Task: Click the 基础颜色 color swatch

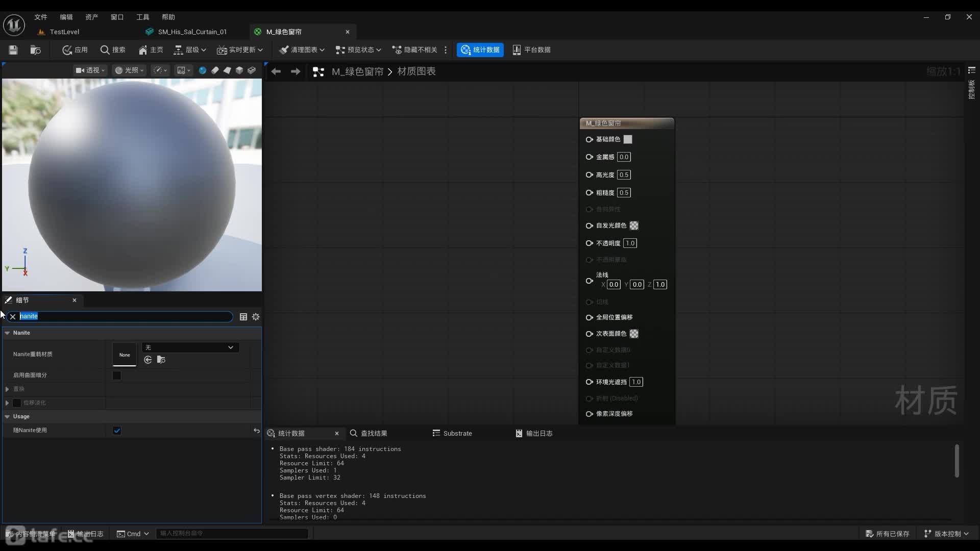Action: coord(628,139)
